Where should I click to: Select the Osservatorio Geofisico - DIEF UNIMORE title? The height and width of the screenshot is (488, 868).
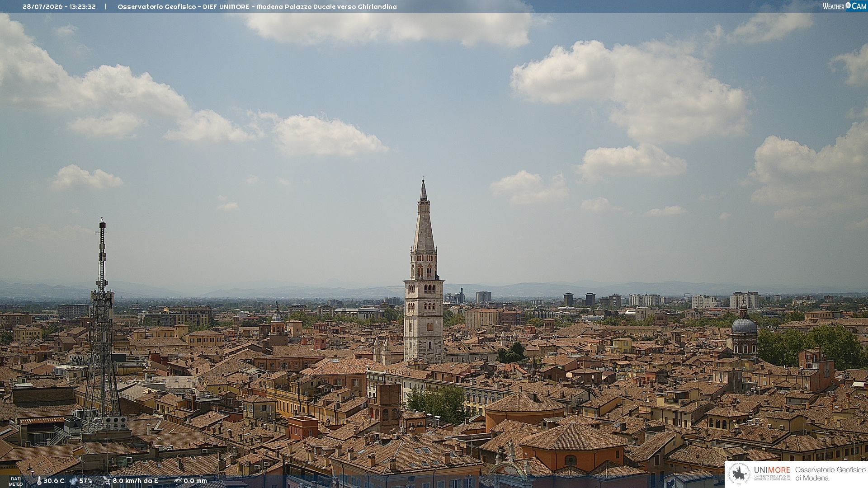184,7
